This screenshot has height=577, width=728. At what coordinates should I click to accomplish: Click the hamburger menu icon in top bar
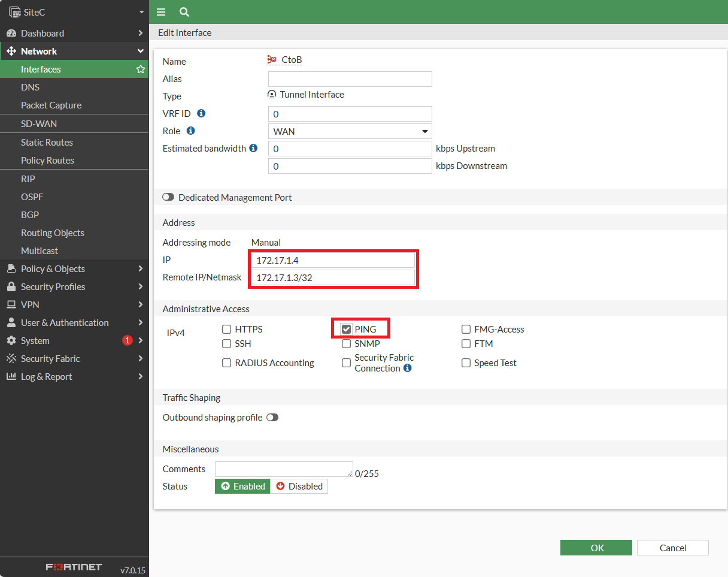[160, 12]
